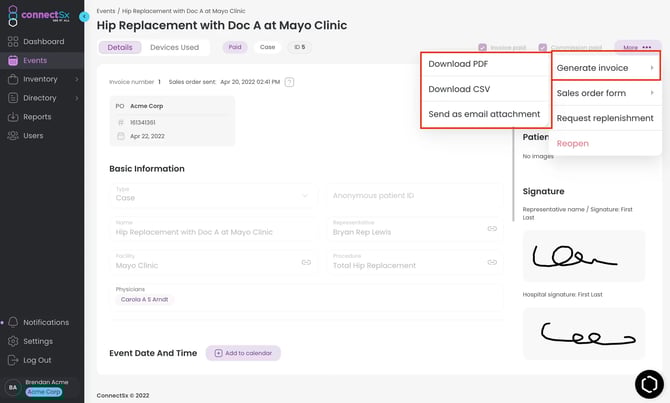Click the Paid status badge

(x=235, y=47)
